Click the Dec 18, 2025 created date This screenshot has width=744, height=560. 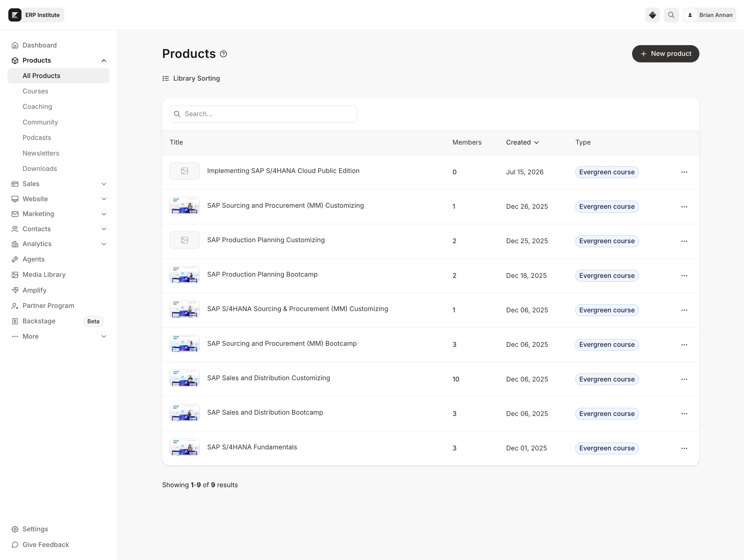click(526, 276)
